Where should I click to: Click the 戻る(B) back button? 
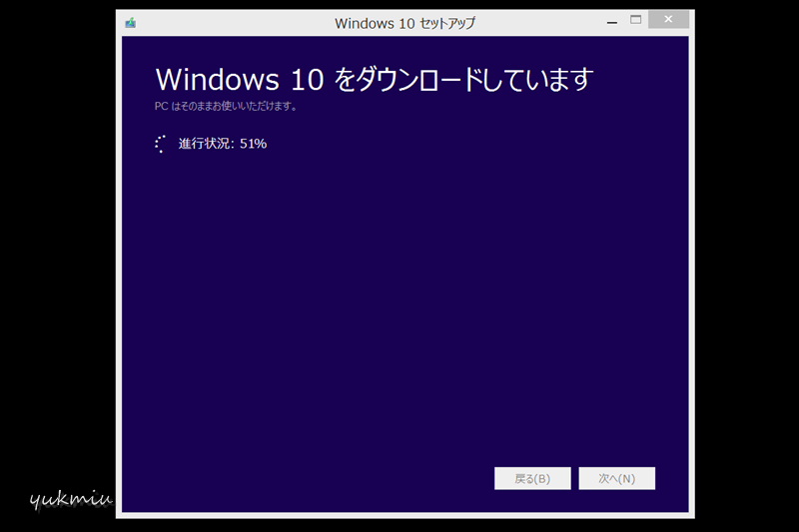coord(532,478)
